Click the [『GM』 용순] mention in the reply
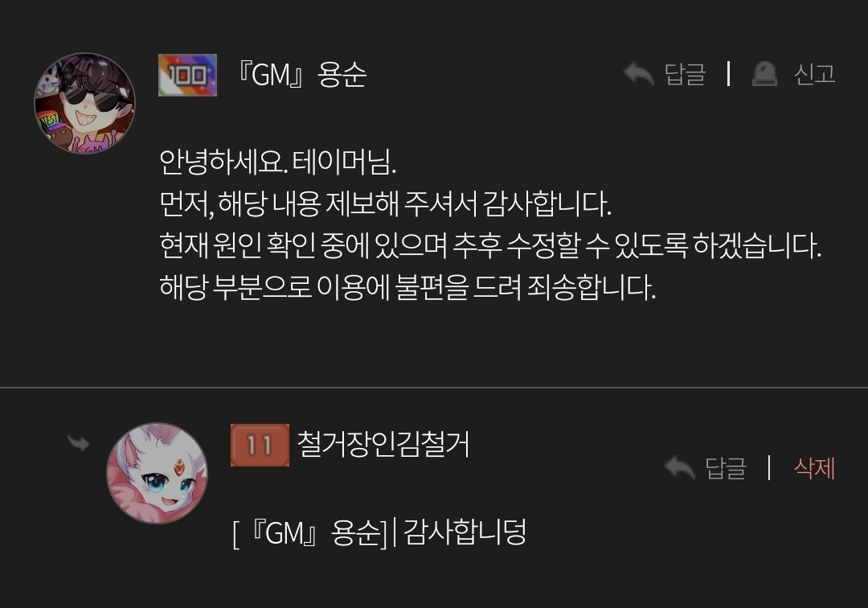Viewport: 868px width, 608px height. [310, 532]
